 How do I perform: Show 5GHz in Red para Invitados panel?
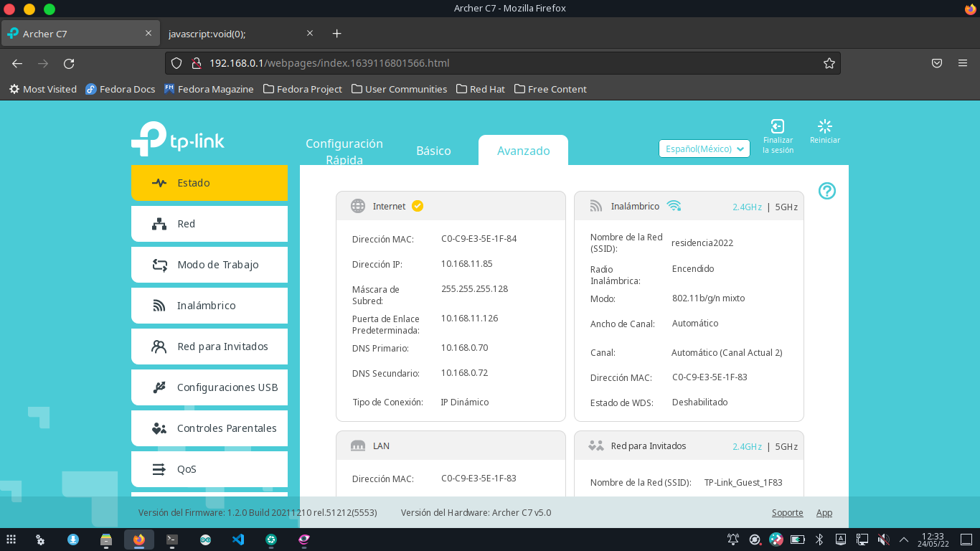786,446
